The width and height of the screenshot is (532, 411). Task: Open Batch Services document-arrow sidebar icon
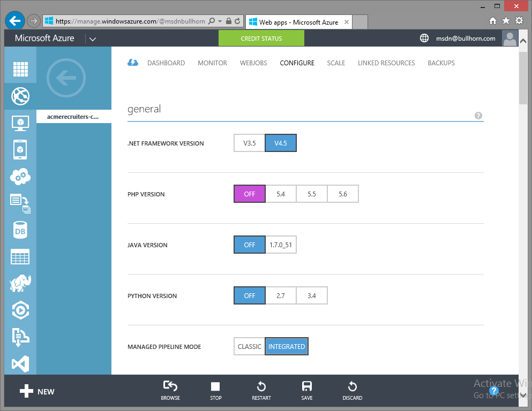coord(20,204)
